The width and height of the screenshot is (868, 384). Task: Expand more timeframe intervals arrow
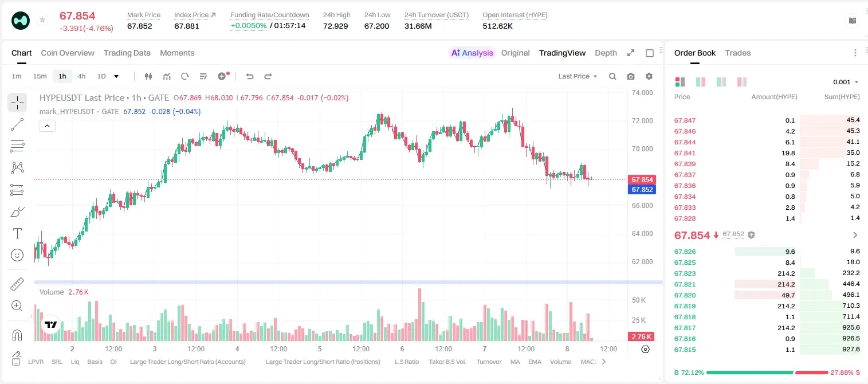(117, 76)
